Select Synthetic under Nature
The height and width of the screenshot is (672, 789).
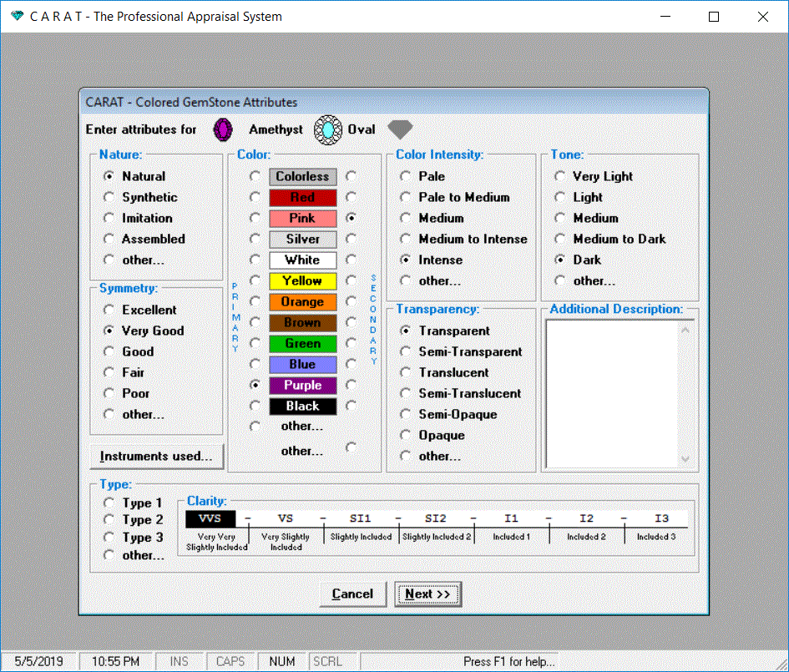pyautogui.click(x=109, y=198)
